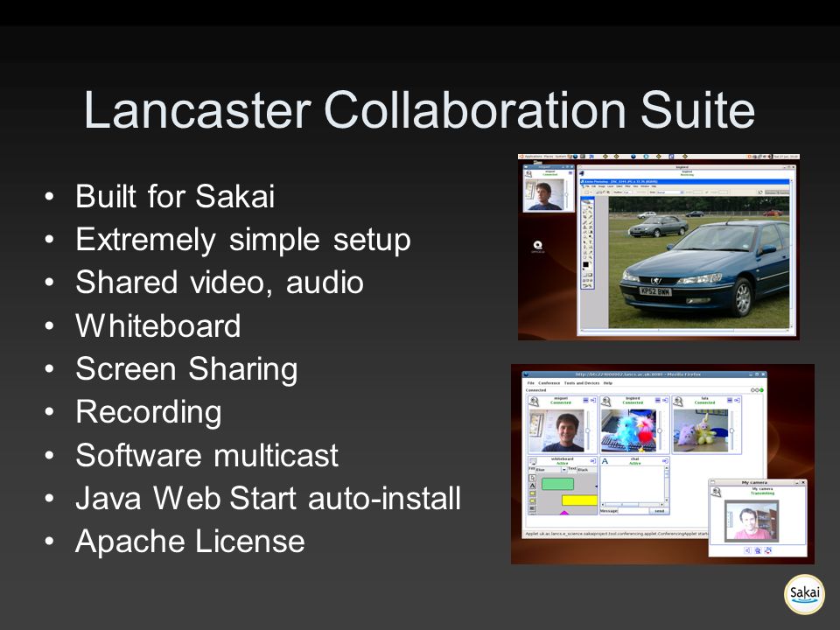Viewport: 840px width, 630px height.
Task: Select the whiteboard ellipse shape tool
Action: point(533,500)
